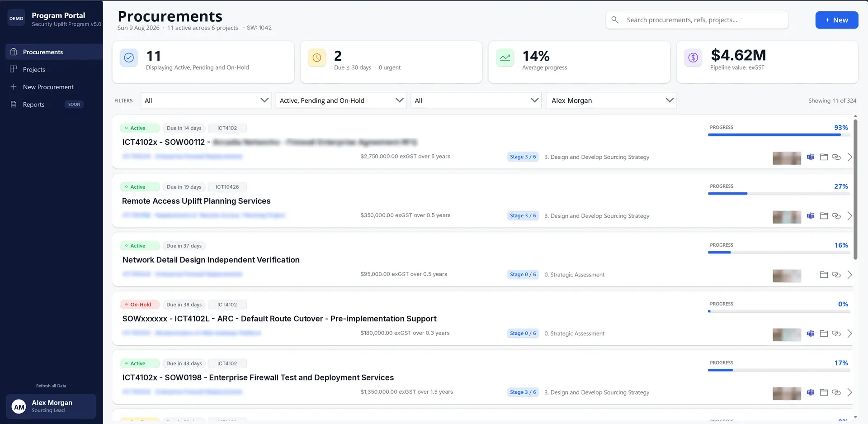Open folder for ICT4102x - SOW00112 procurement
Screen dimensions: 868x424
(x=824, y=157)
